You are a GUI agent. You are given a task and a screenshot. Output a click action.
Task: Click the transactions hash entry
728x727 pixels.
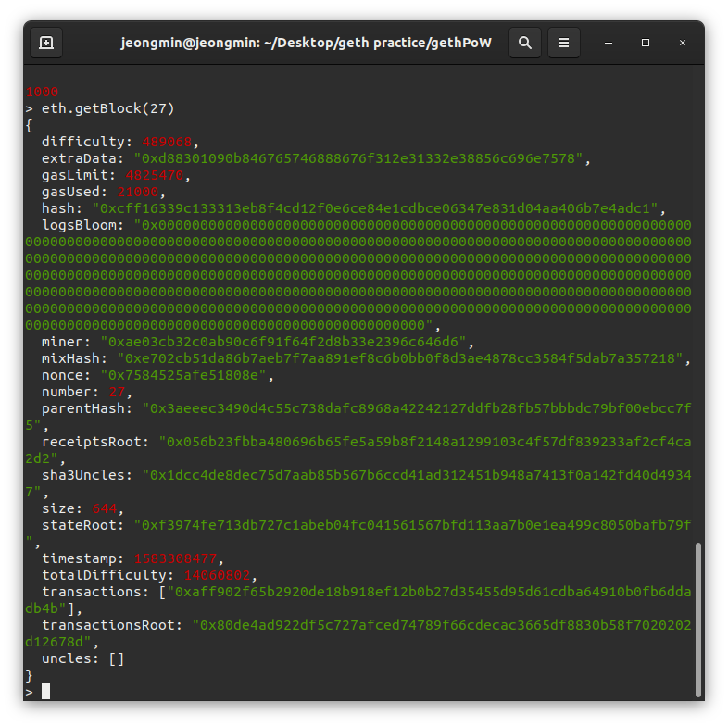(358, 600)
